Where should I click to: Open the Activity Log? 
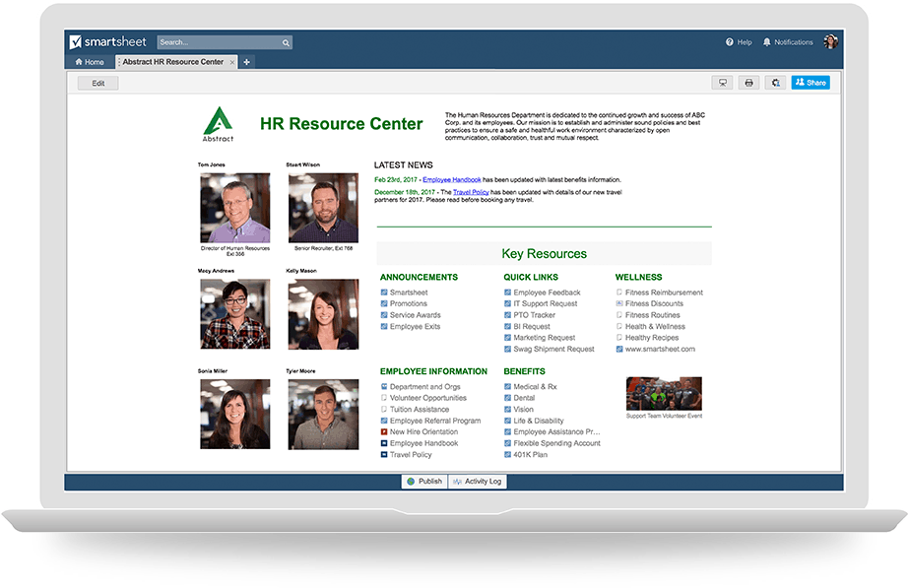coord(478,482)
